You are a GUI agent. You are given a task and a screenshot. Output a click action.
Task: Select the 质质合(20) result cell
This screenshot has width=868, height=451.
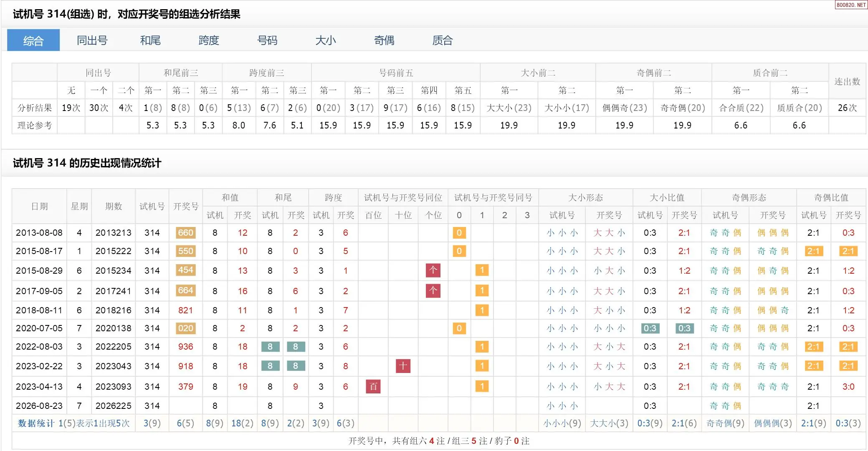[799, 108]
